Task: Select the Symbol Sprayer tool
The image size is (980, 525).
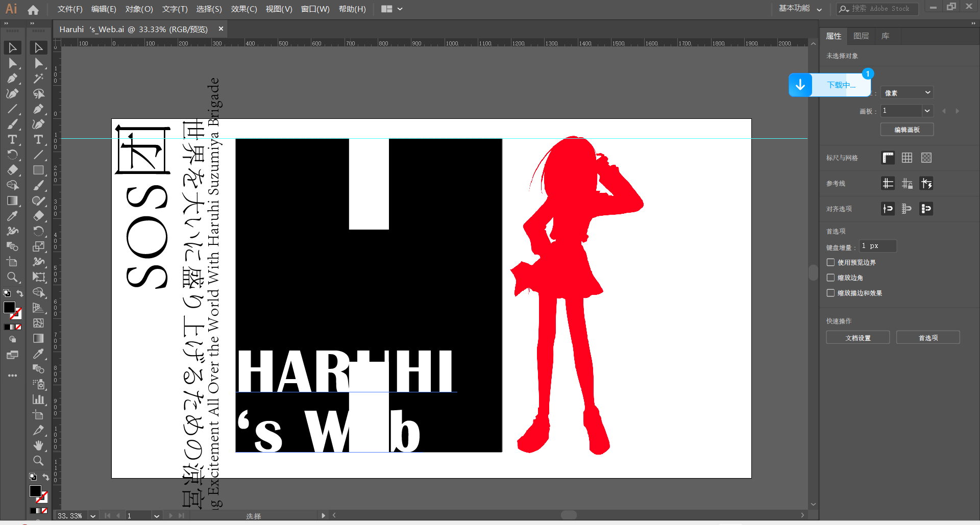Action: click(38, 384)
